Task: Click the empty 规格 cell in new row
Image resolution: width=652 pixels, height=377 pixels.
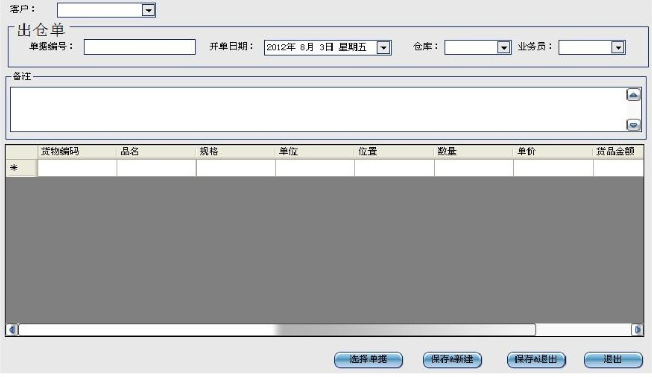Action: coord(236,168)
